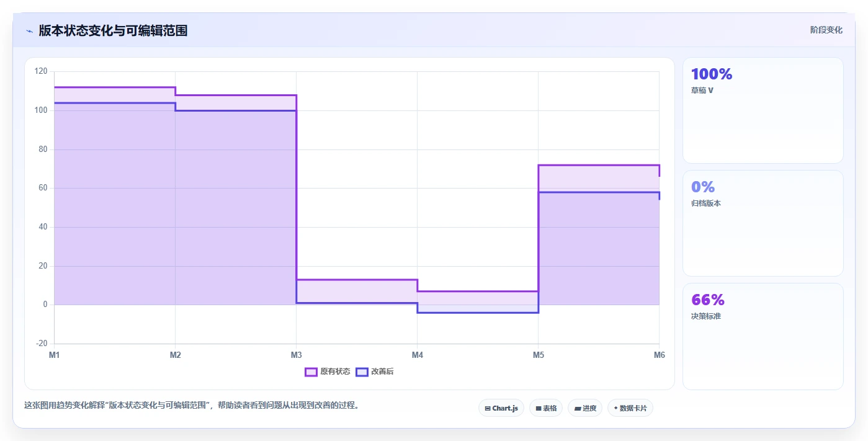Click the 归档版本 label
868x441 pixels.
[706, 203]
